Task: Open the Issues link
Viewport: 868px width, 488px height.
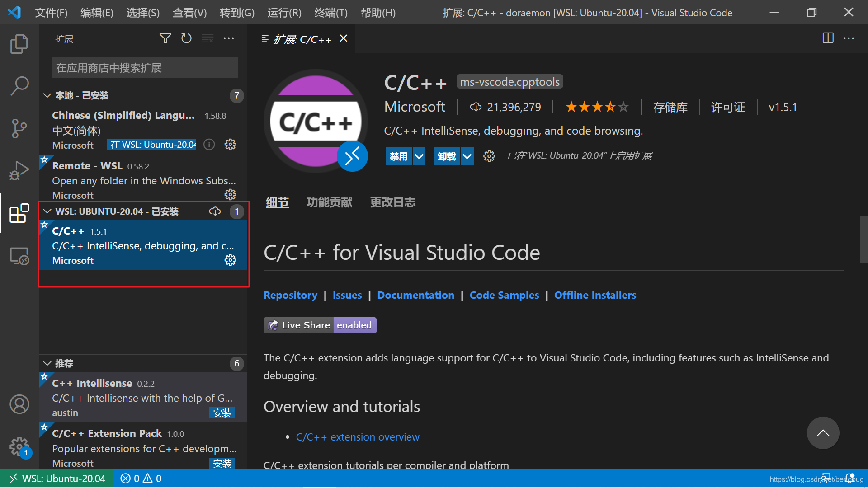Action: pyautogui.click(x=347, y=295)
